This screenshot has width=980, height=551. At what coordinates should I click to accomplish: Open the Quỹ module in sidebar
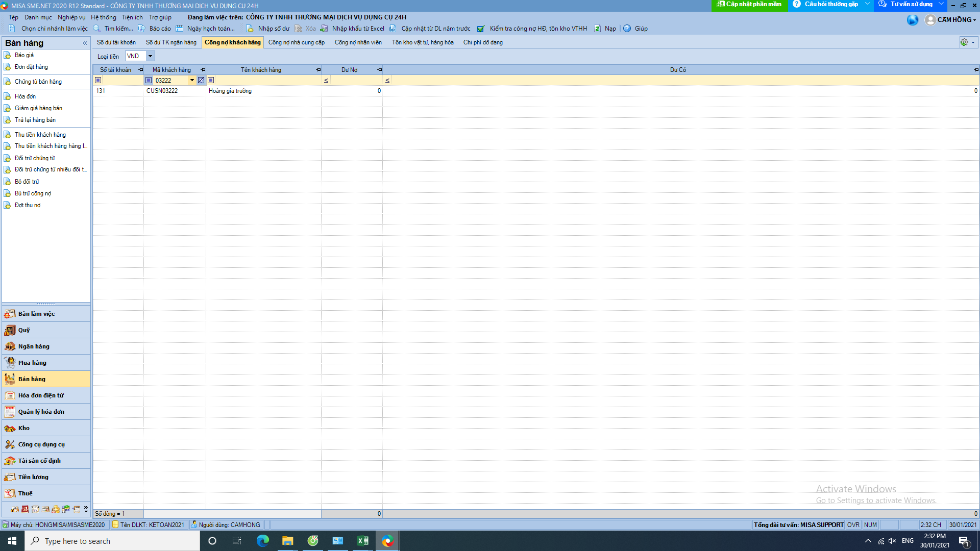coord(24,330)
